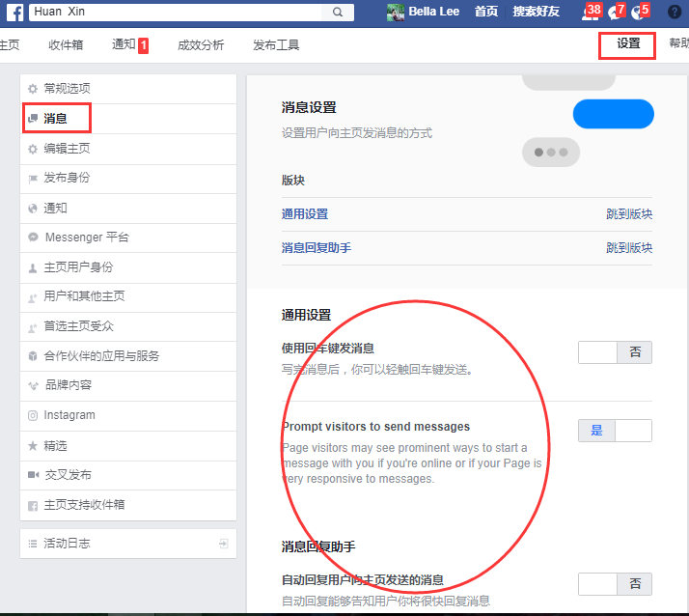Click the red notification badge showing 1
The image size is (689, 616).
[x=143, y=45]
